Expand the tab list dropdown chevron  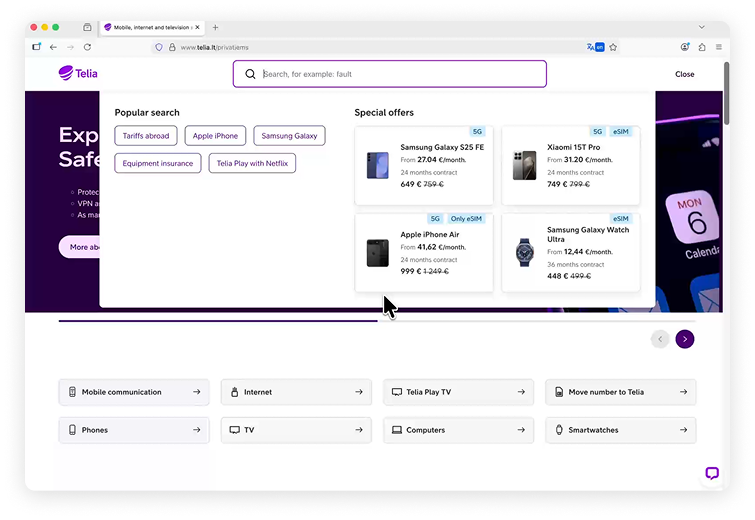[x=702, y=27]
